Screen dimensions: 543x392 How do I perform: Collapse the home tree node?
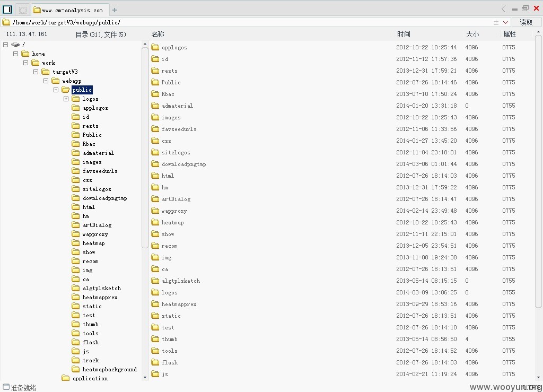15,54
